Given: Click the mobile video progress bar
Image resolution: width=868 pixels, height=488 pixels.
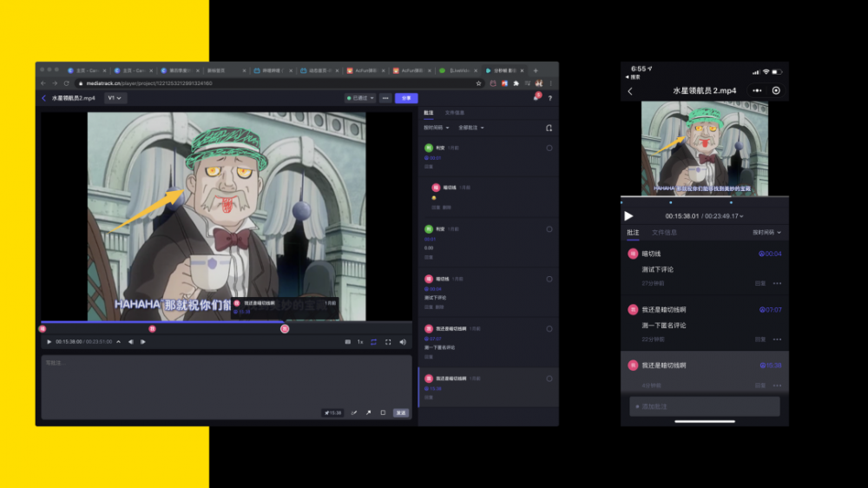Looking at the screenshot, I should [705, 196].
